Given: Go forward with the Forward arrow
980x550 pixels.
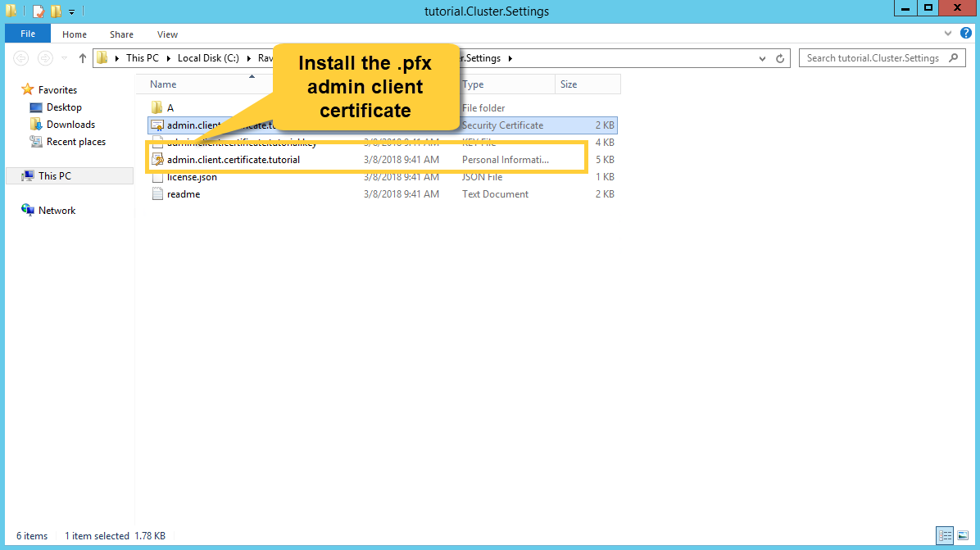Looking at the screenshot, I should pos(45,58).
